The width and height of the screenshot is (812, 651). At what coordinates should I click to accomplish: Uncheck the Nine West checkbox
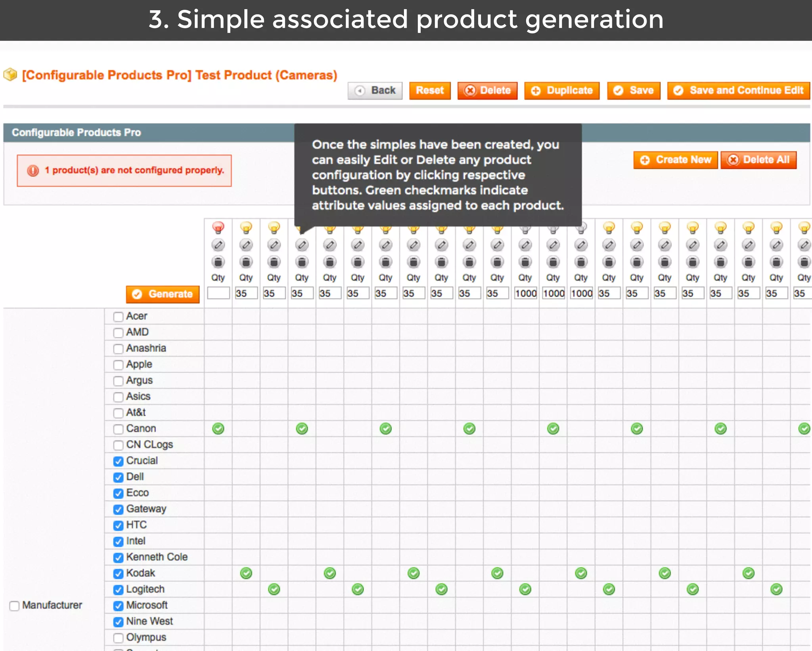pos(118,622)
